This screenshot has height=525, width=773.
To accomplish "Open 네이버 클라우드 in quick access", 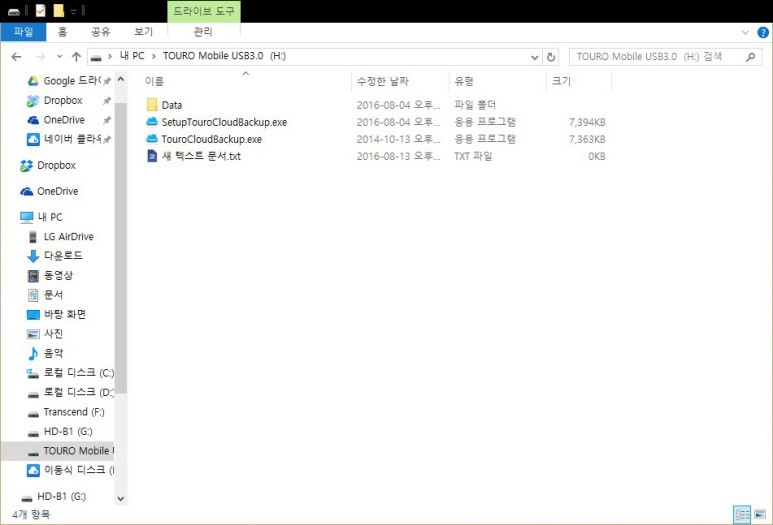I will [70, 140].
